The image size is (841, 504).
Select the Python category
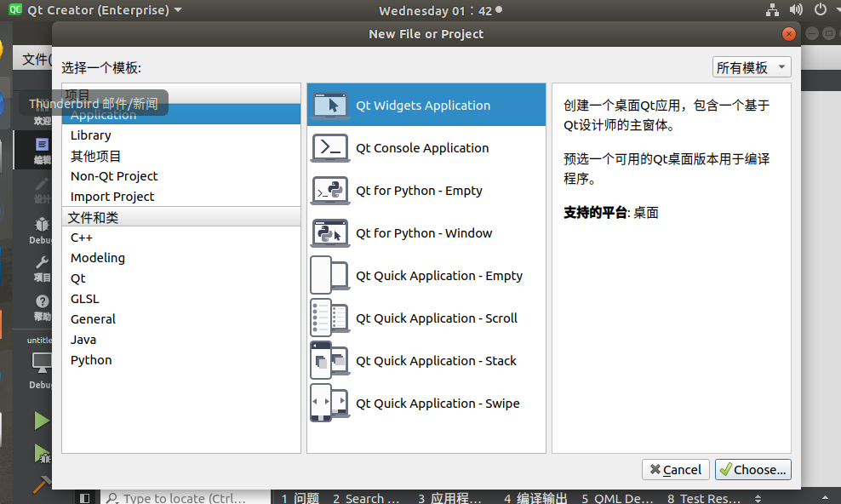pyautogui.click(x=181, y=360)
